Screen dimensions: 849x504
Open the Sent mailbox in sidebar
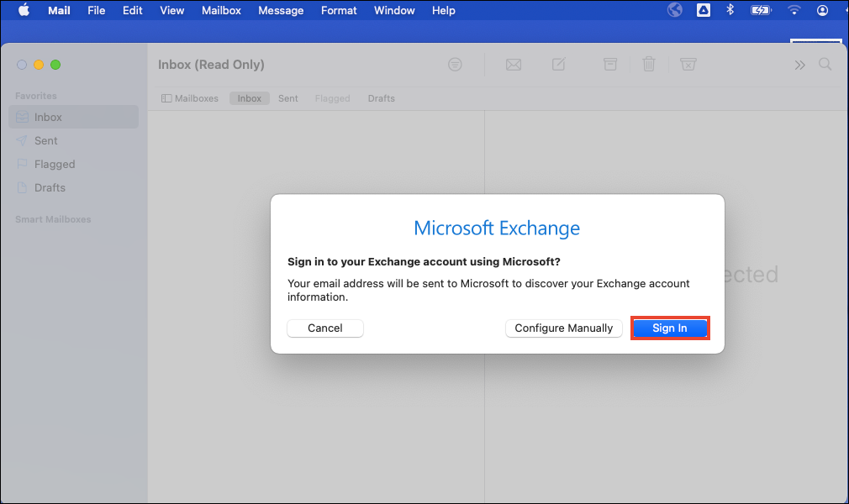tap(46, 141)
